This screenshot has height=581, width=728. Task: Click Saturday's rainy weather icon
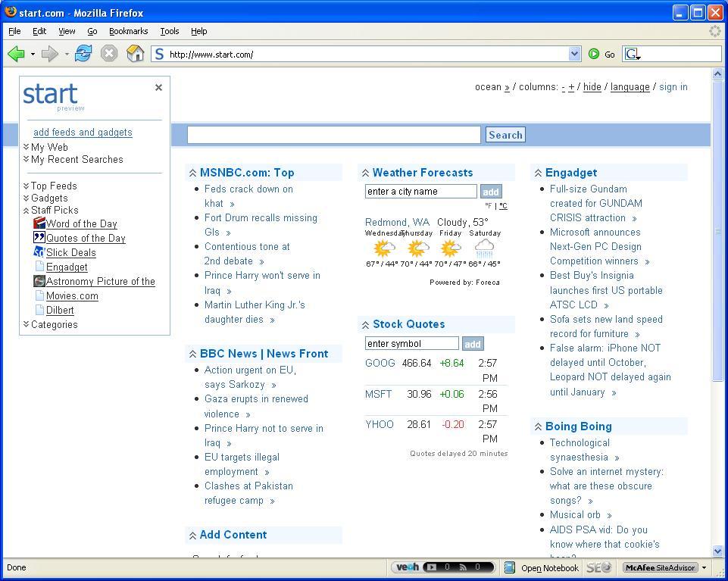tap(484, 249)
